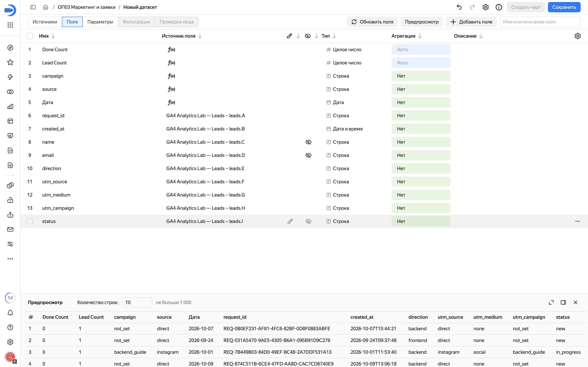The width and height of the screenshot is (588, 367).
Task: Switch to the Параметры tab
Action: (x=100, y=22)
